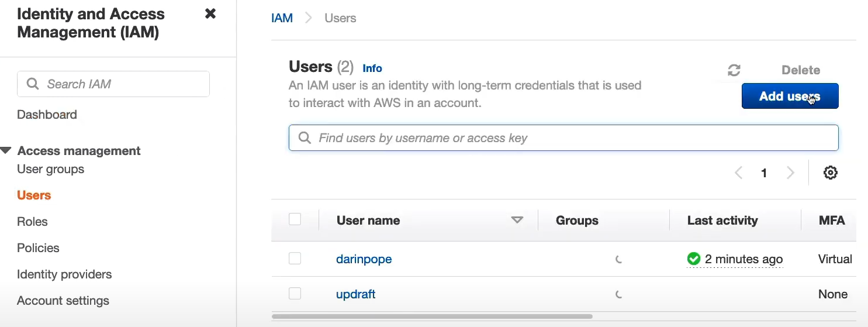The width and height of the screenshot is (868, 327).
Task: Open Policies in sidebar
Action: click(38, 248)
